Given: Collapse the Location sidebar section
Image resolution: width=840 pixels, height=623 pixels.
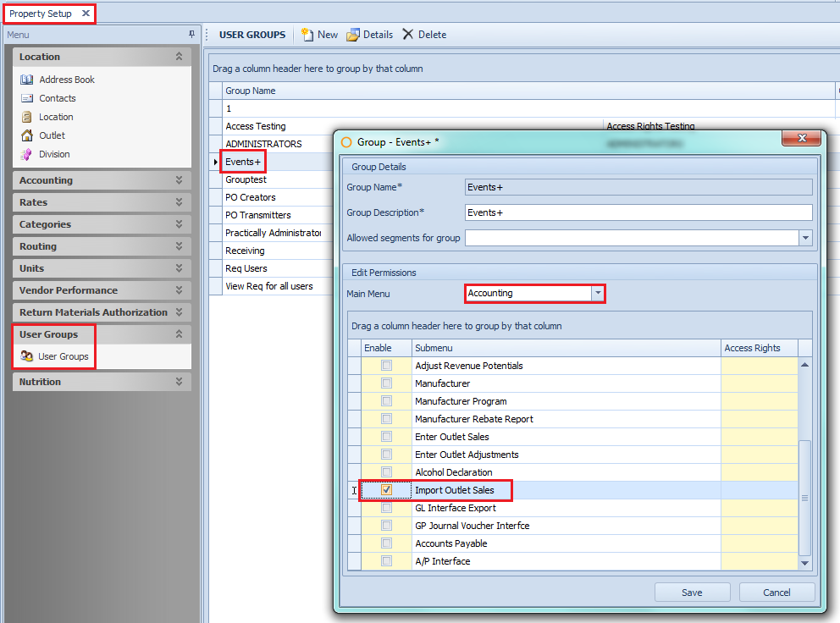Looking at the screenshot, I should (x=179, y=57).
